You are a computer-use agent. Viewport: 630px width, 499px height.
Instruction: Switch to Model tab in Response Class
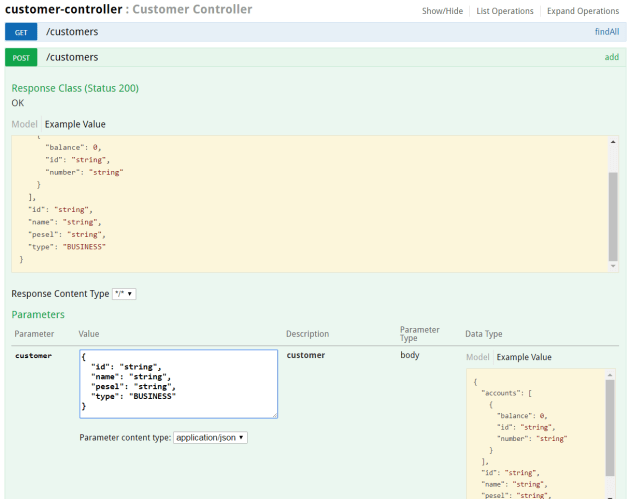tap(24, 124)
